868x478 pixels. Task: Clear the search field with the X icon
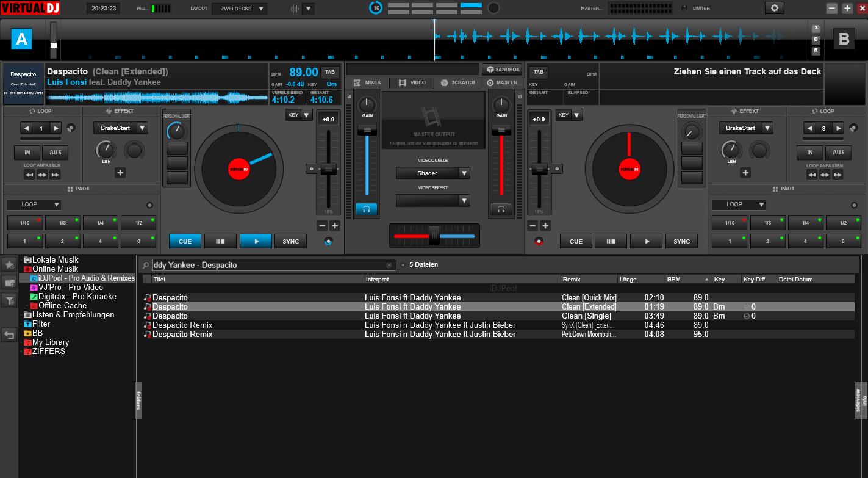pyautogui.click(x=389, y=265)
